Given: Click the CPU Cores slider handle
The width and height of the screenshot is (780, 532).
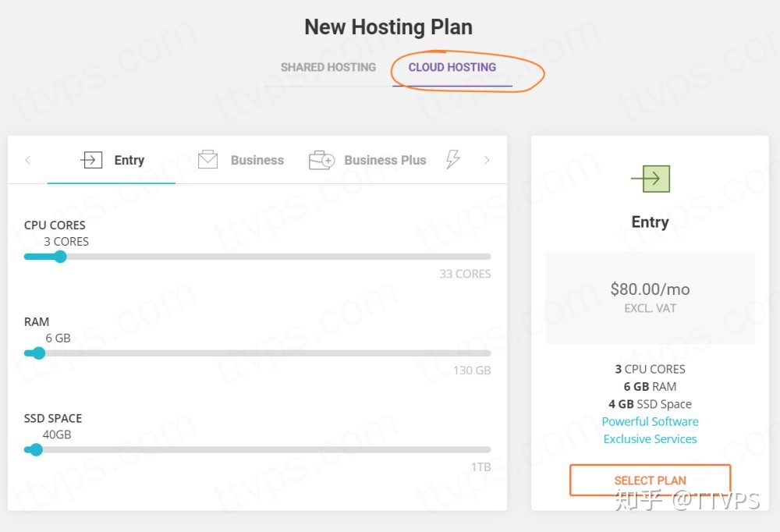Looking at the screenshot, I should coord(59,257).
